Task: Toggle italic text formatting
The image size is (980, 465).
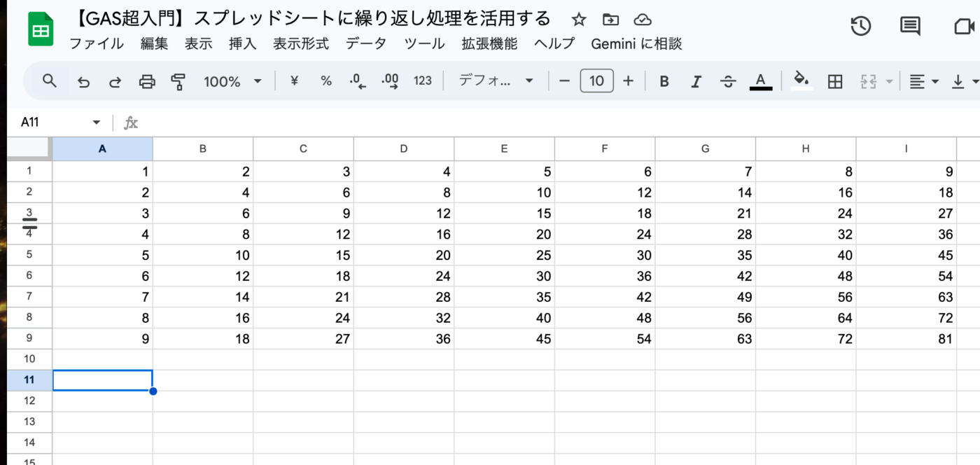Action: click(696, 81)
